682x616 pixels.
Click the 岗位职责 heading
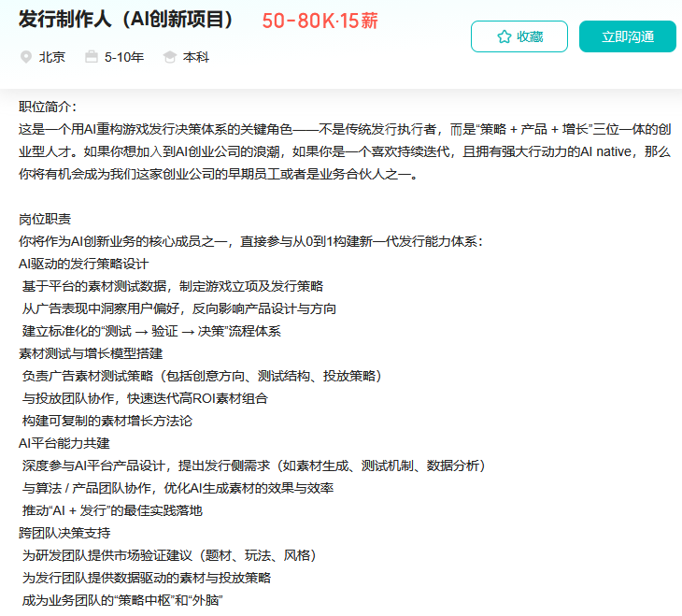pyautogui.click(x=44, y=219)
